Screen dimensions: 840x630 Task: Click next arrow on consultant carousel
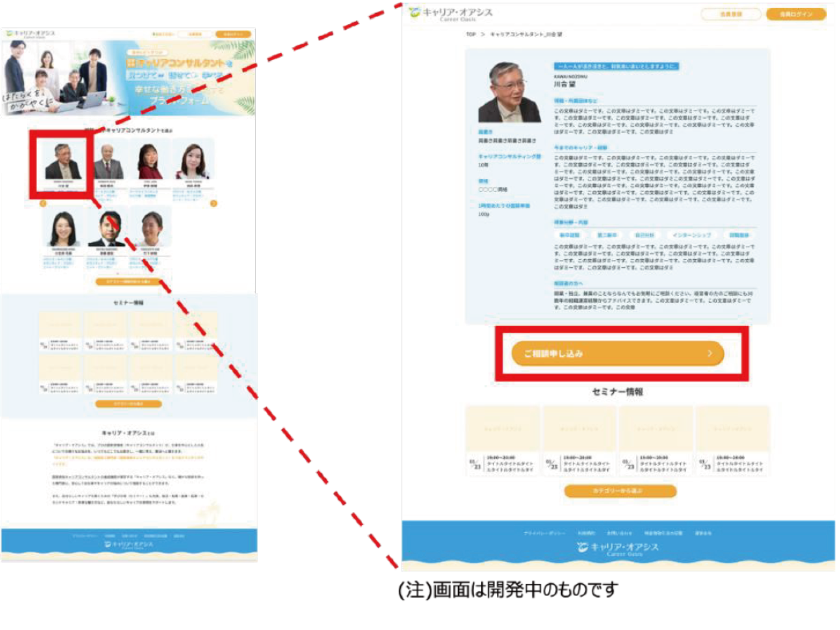pos(214,204)
